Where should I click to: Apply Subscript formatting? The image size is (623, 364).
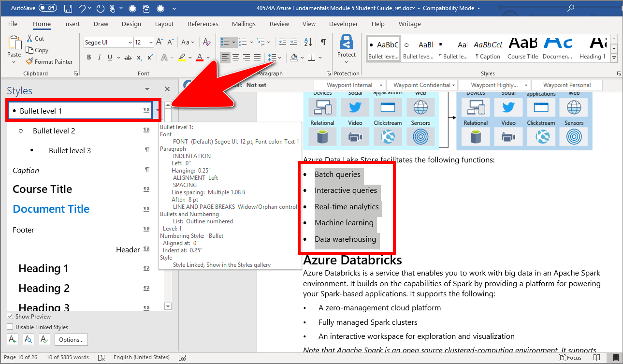click(x=140, y=58)
